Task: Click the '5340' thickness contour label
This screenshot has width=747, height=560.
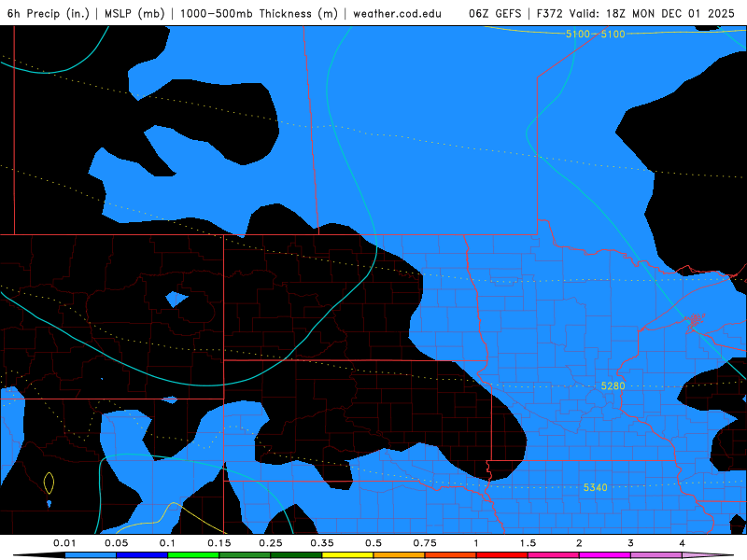Action: pos(596,487)
